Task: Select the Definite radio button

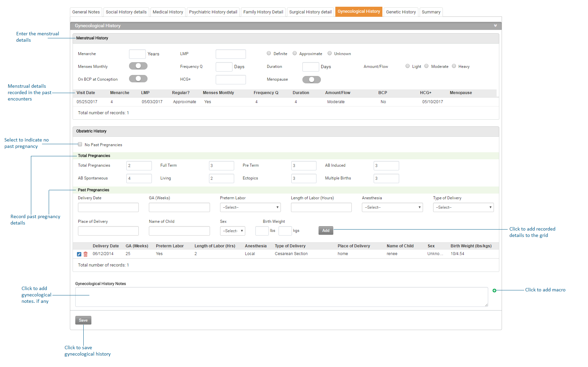Action: [269, 53]
